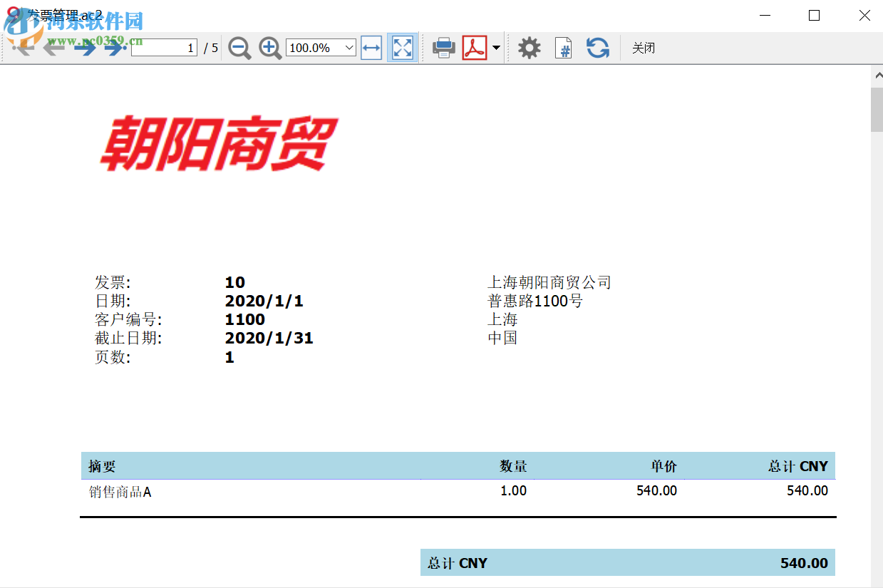The height and width of the screenshot is (588, 883).
Task: Toggle fit whole page view
Action: [x=403, y=48]
